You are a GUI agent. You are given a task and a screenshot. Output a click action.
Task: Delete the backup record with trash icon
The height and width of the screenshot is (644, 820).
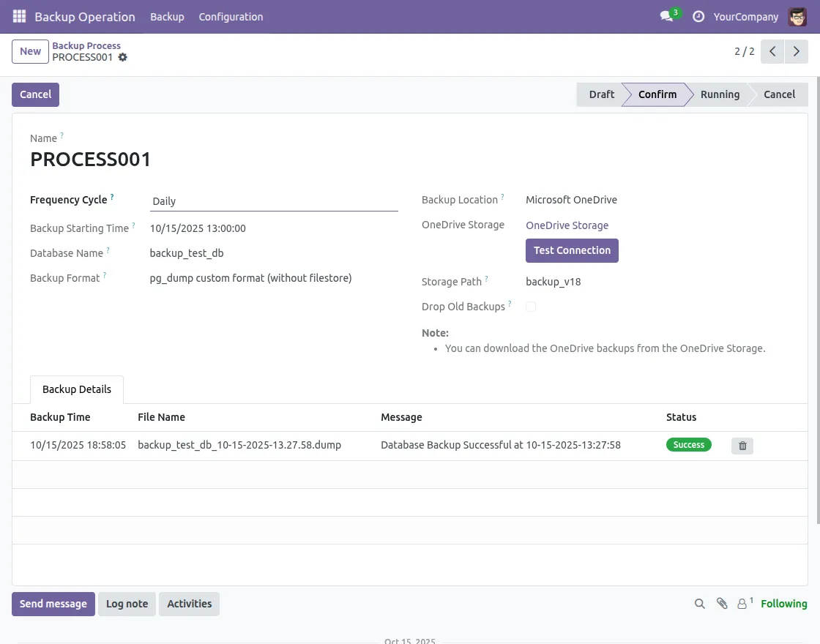[x=742, y=446]
